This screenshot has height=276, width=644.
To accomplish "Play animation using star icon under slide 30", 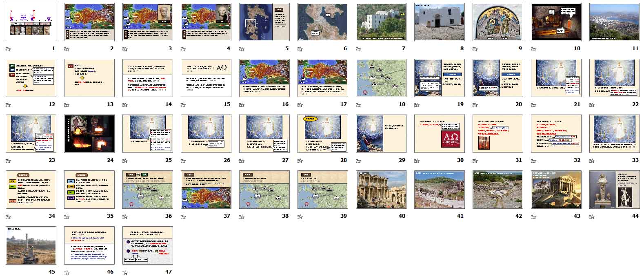I will click(x=417, y=161).
